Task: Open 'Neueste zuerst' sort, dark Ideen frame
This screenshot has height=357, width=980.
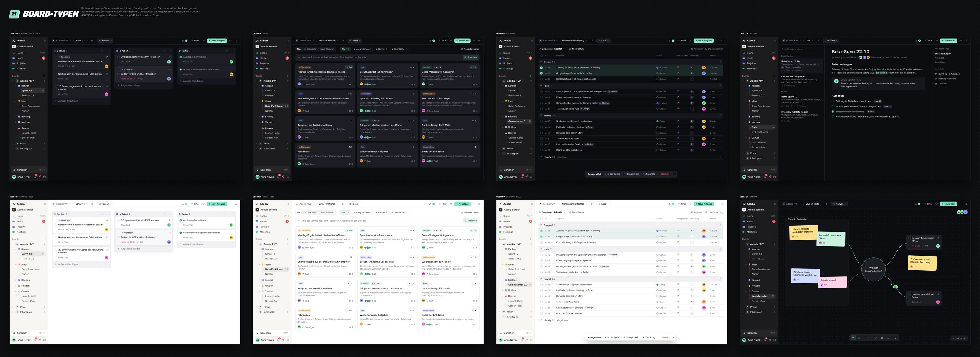Action: click(470, 49)
